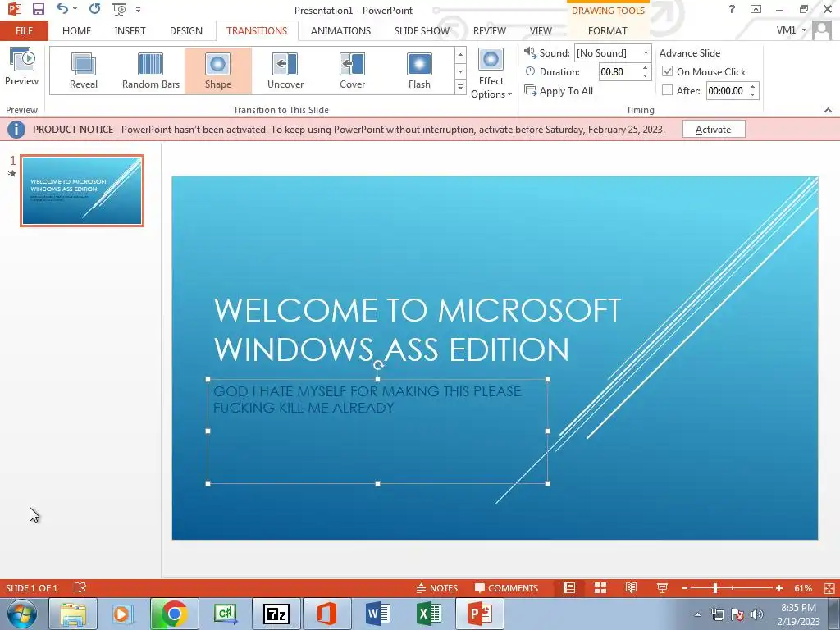This screenshot has height=630, width=840.
Task: Open the FILE tab
Action: pyautogui.click(x=24, y=30)
